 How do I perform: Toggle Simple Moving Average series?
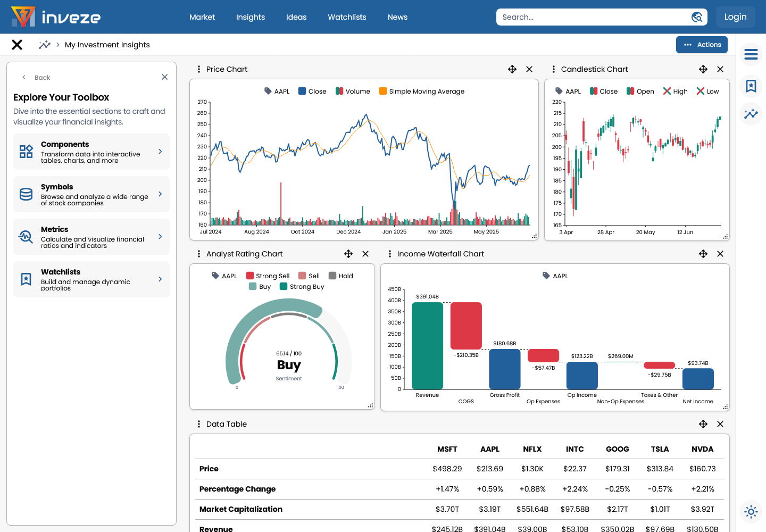click(x=422, y=92)
